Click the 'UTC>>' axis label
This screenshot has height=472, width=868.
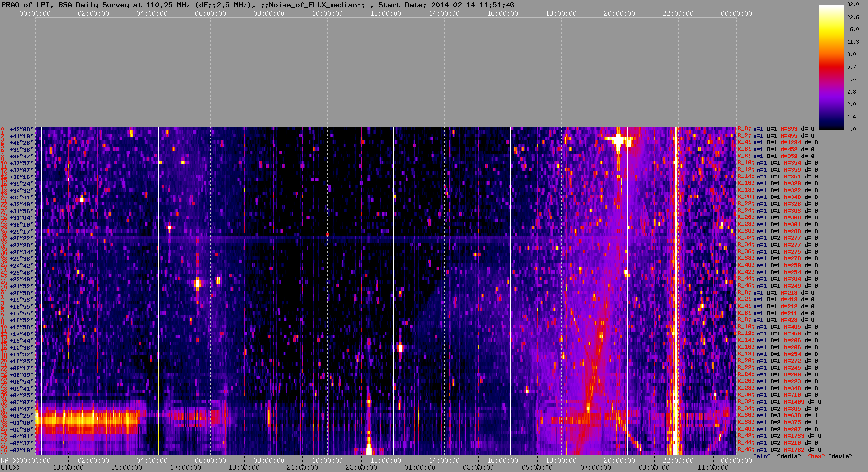click(11, 467)
